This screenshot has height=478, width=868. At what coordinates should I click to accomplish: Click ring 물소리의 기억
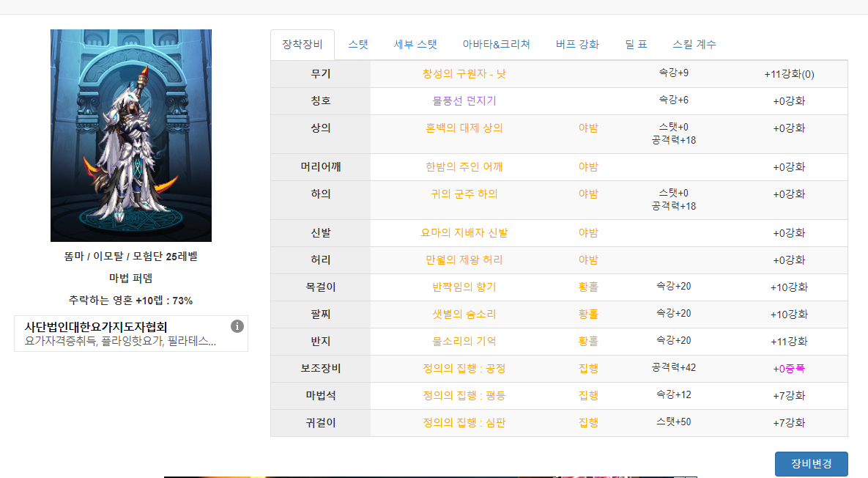(464, 341)
